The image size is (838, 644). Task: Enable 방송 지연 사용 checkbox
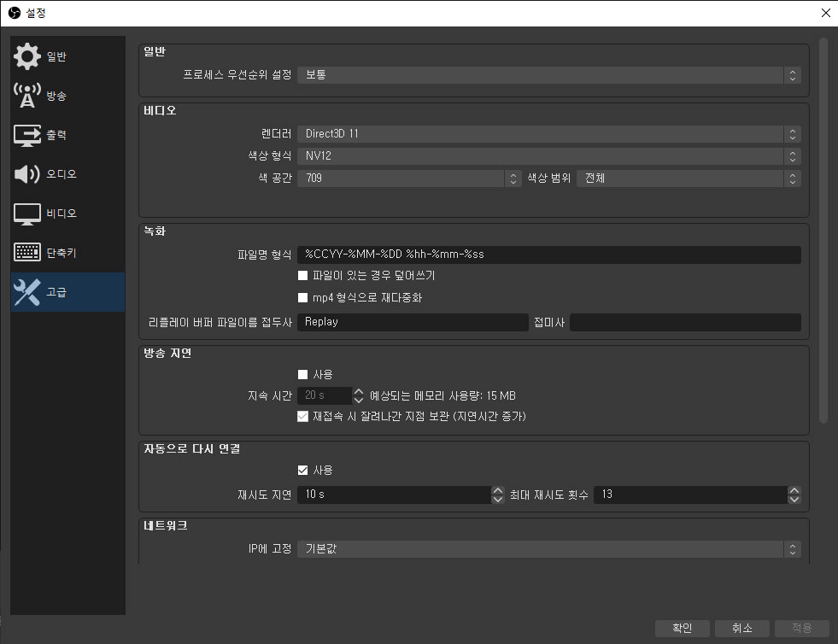tap(302, 374)
